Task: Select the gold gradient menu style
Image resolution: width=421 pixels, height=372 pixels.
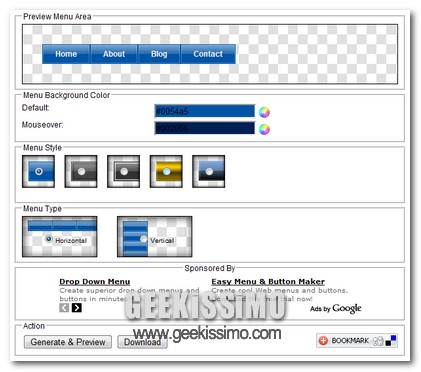Action: coord(166,171)
